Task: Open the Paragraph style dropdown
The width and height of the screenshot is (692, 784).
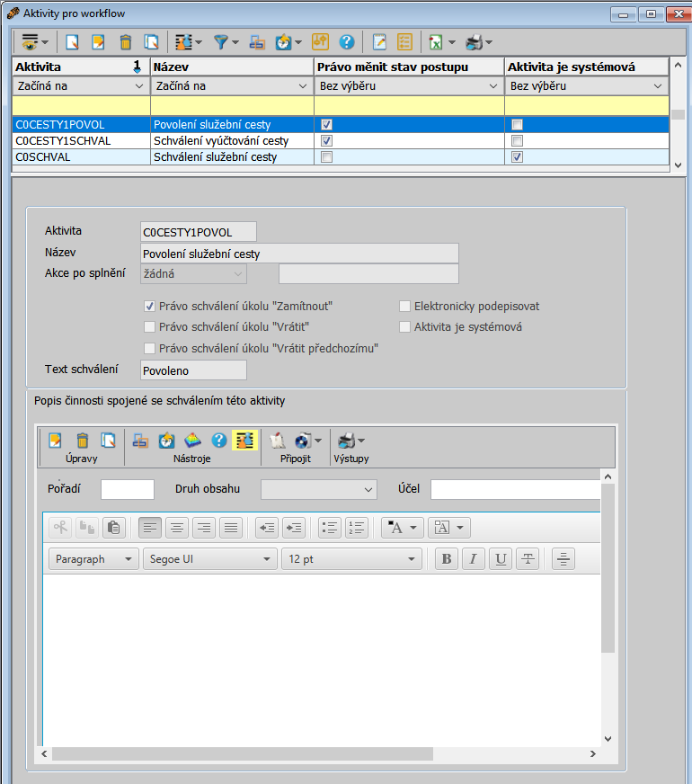Action: tap(93, 559)
